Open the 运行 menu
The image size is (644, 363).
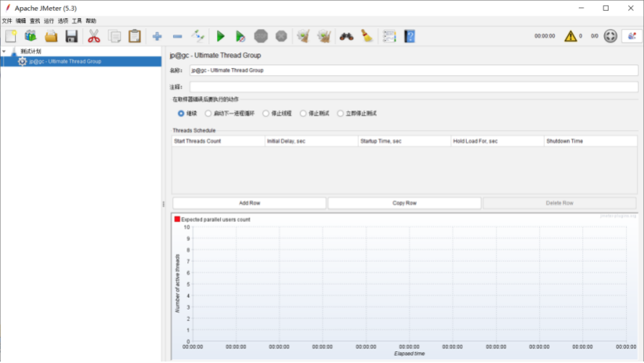[49, 21]
